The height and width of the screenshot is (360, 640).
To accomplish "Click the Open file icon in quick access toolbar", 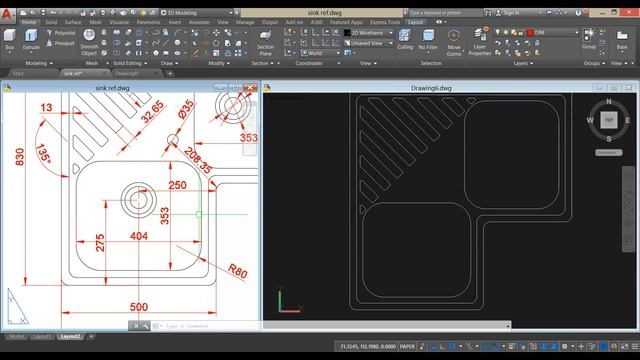I will [33, 13].
